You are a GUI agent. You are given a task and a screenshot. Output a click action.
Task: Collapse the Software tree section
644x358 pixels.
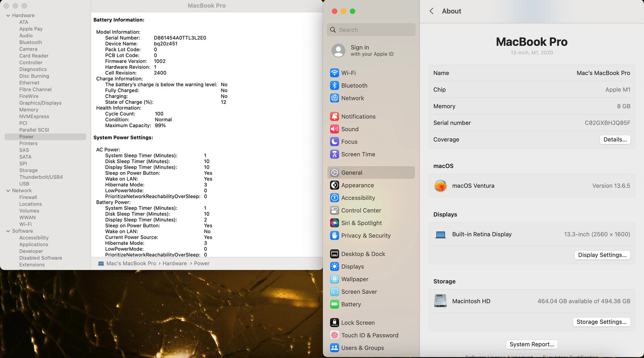tap(8, 231)
